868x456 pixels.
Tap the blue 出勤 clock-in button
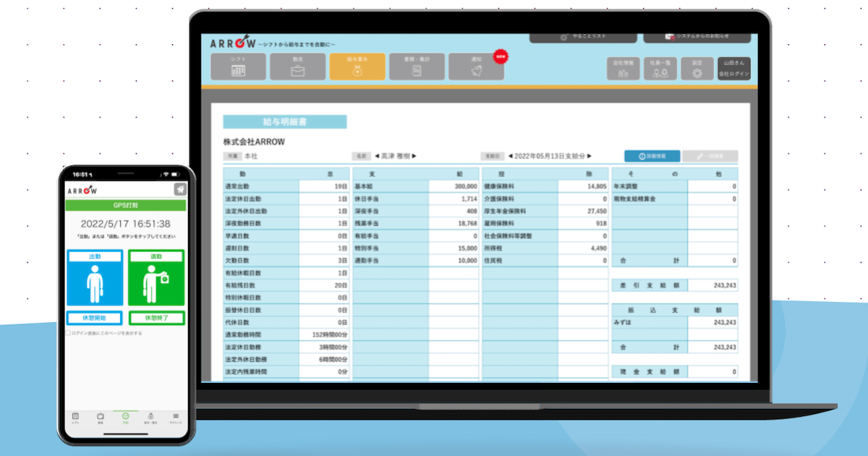(95, 278)
